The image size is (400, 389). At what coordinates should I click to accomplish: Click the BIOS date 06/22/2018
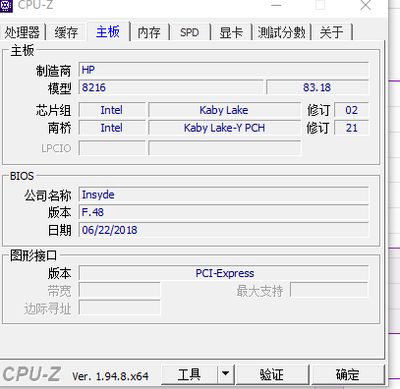[224, 230]
